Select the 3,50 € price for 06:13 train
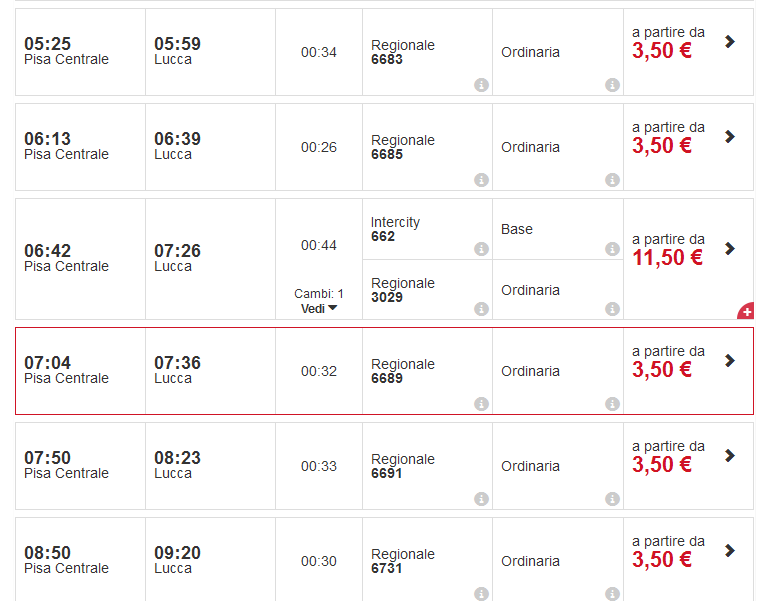763x601 pixels. 661,146
